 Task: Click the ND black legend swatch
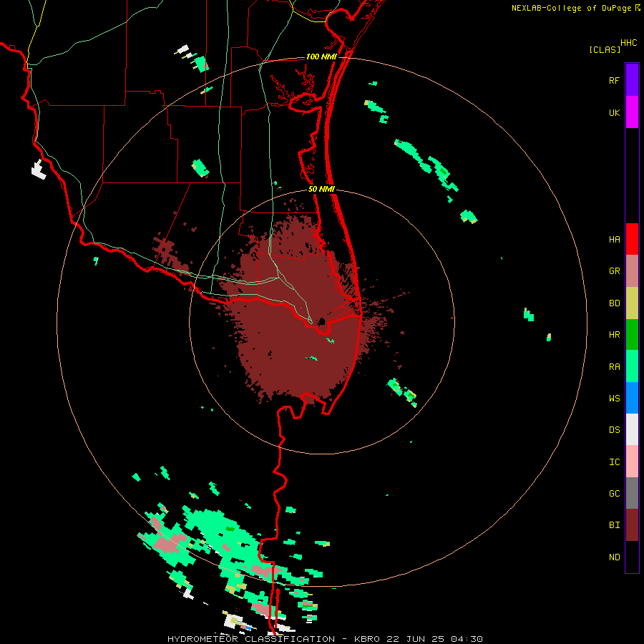pyautogui.click(x=632, y=557)
